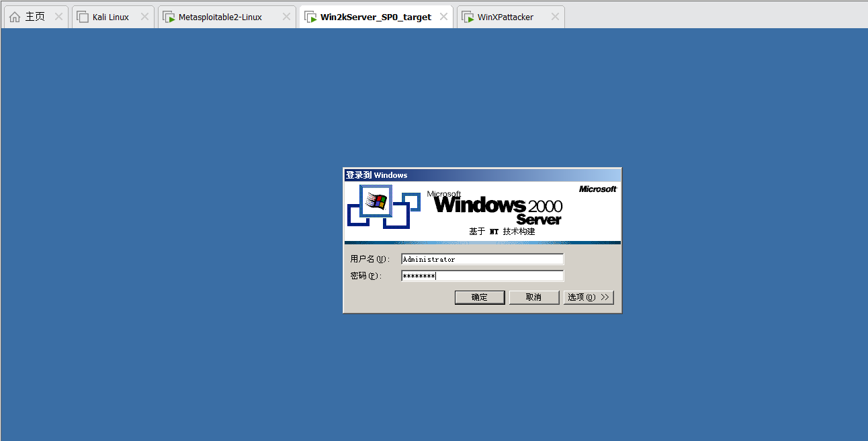
Task: Click the 密码 password field
Action: tap(482, 276)
